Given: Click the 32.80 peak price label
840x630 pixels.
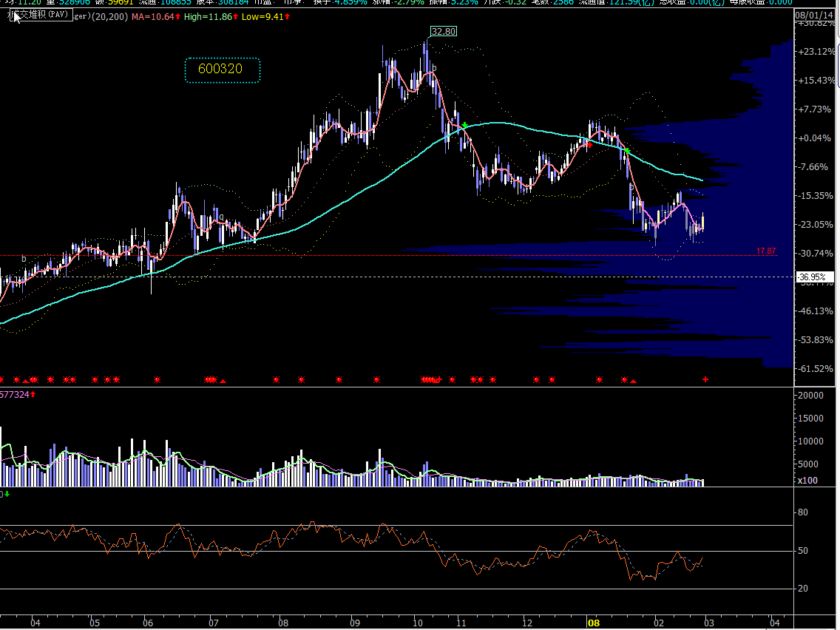Looking at the screenshot, I should (444, 32).
